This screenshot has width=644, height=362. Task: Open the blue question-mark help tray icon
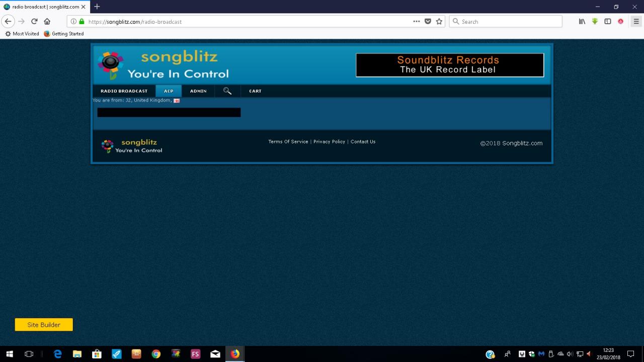pos(490,354)
